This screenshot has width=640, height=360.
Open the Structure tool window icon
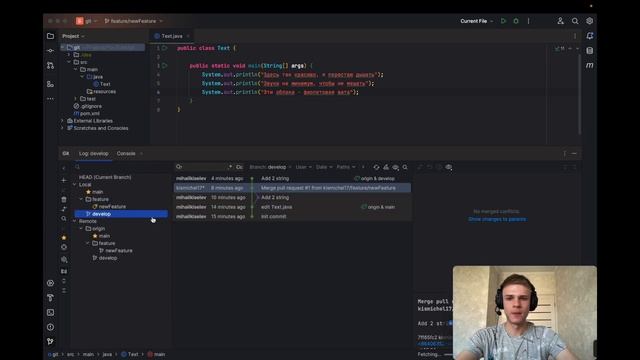(50, 84)
